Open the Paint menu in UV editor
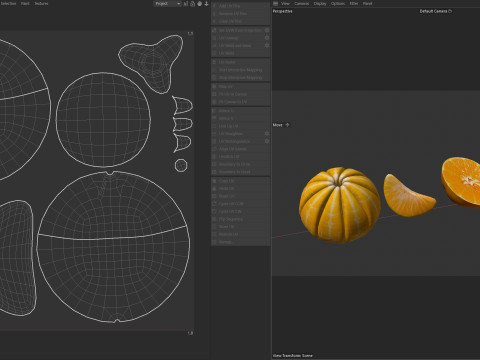The width and height of the screenshot is (480, 360). (25, 4)
